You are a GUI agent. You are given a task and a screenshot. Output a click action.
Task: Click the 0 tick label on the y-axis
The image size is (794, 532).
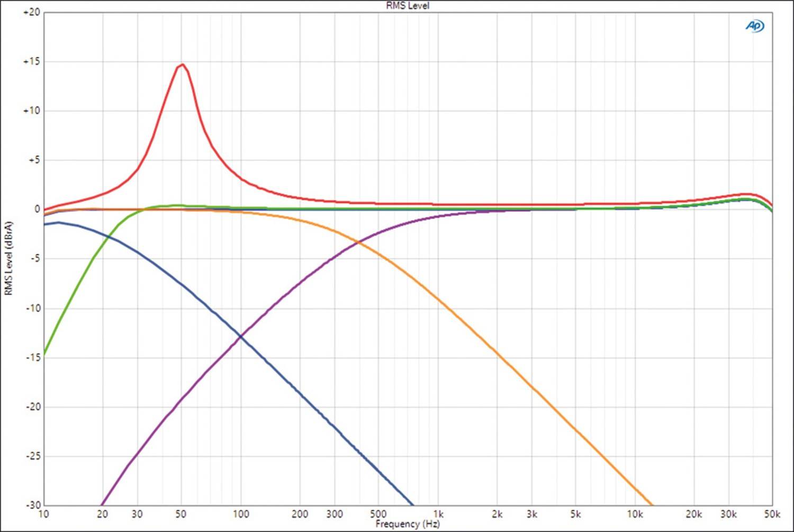37,209
